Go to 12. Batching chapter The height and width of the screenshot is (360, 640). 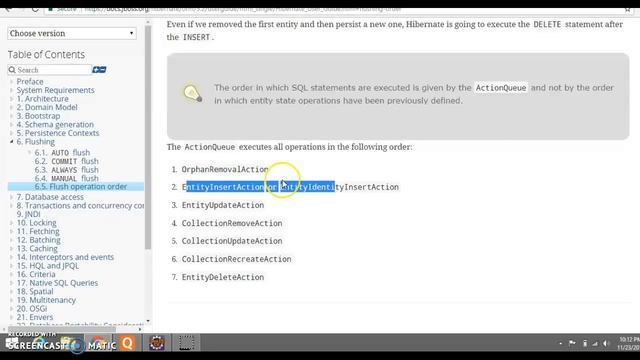click(x=38, y=240)
